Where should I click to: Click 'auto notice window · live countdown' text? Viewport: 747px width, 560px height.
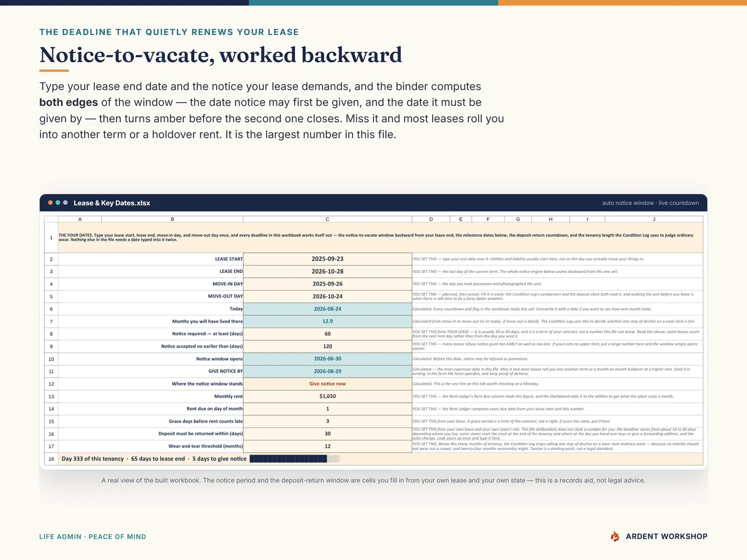(650, 203)
